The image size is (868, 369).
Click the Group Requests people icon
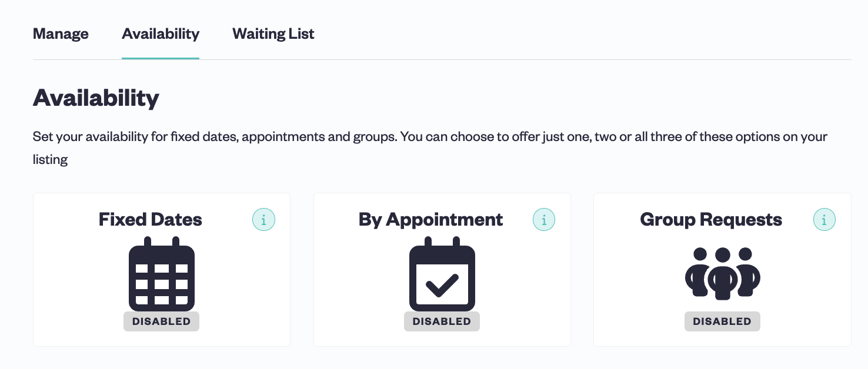pyautogui.click(x=722, y=274)
